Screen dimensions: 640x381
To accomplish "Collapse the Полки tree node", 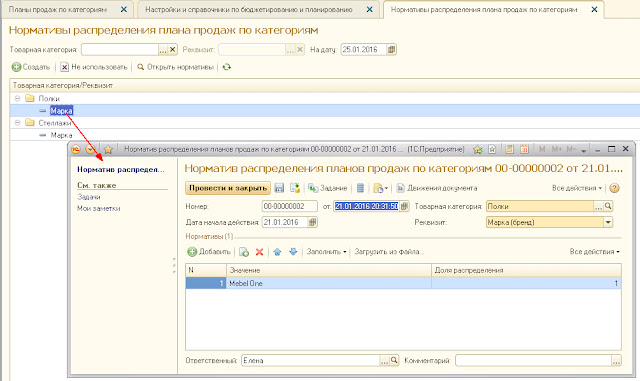I will [18, 98].
